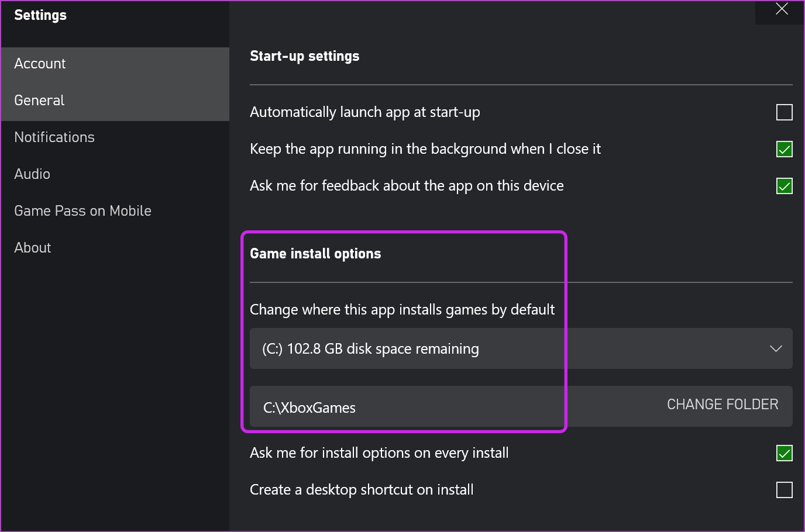Viewport: 805px width, 532px height.
Task: Click the C:\XboxGames folder path
Action: pos(309,407)
